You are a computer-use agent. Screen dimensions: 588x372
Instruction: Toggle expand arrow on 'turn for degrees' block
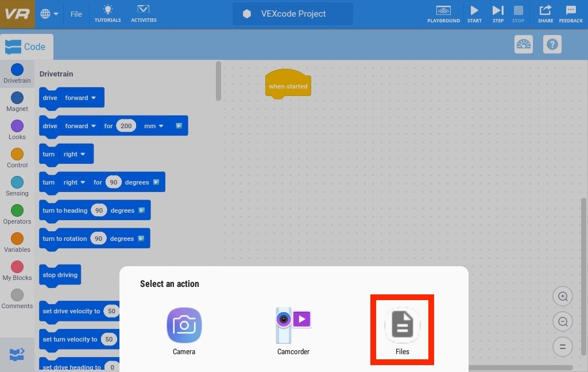[x=156, y=182]
